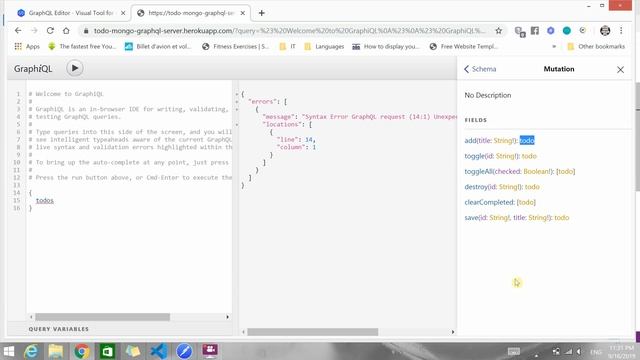Expand the Query Variables panel
Viewport: 640px width, 360px height.
59,329
